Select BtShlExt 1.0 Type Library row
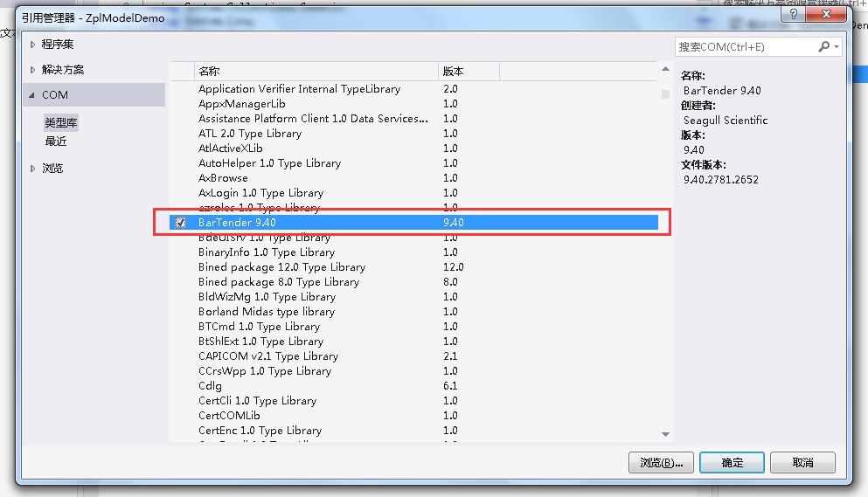Screen dimensions: 868x497 click(413, 342)
